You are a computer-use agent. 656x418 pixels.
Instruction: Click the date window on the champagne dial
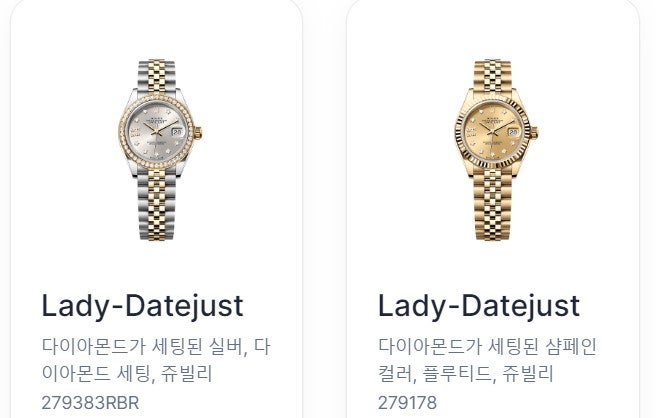513,132
